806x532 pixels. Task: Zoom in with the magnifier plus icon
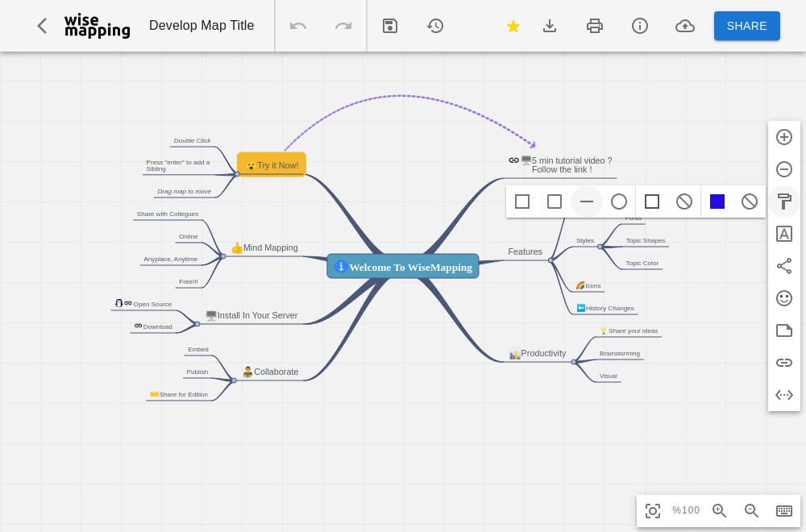719,510
